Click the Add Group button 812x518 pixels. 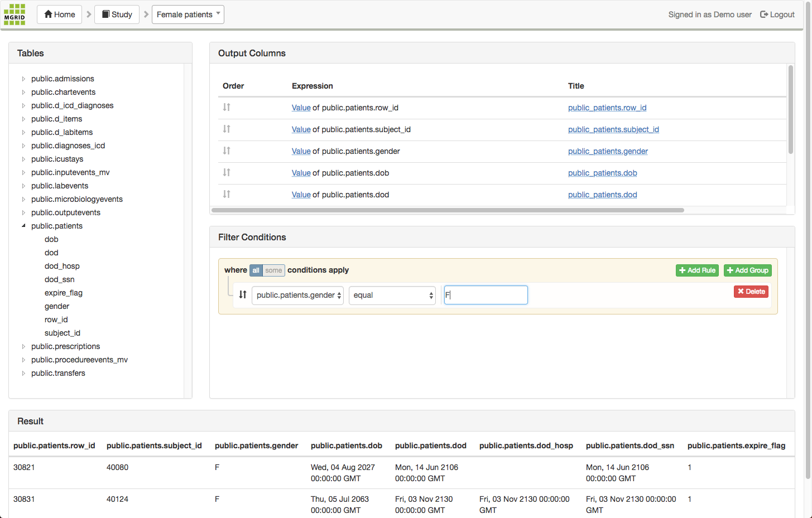pyautogui.click(x=748, y=270)
